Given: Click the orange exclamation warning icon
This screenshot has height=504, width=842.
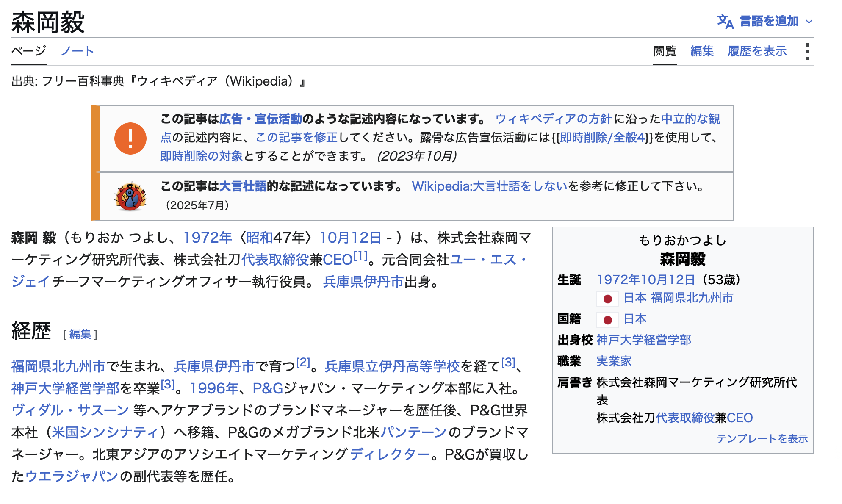Looking at the screenshot, I should [x=130, y=138].
